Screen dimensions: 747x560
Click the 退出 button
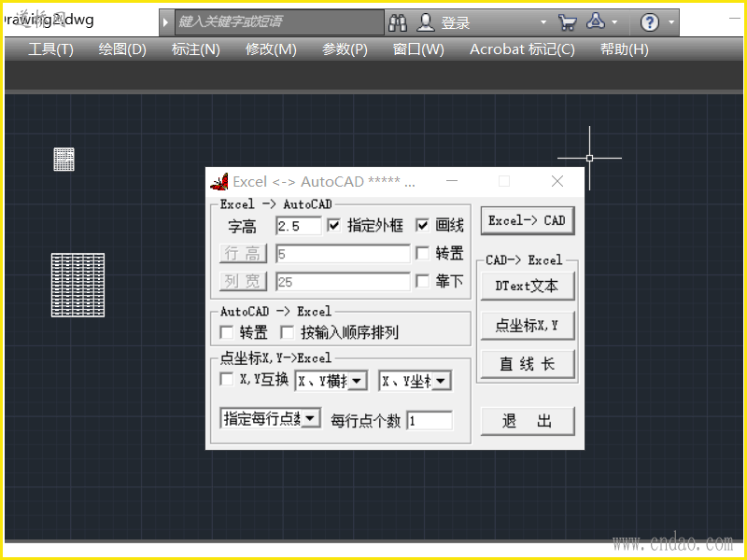[528, 421]
